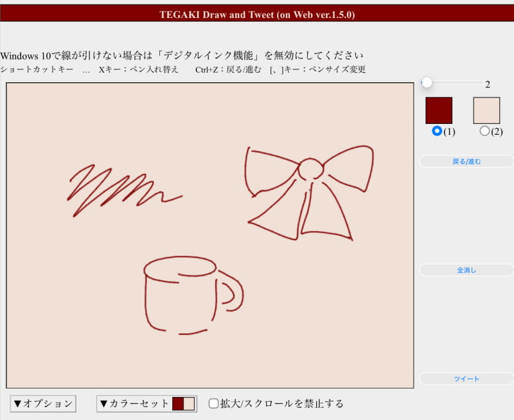
Task: Click the dark red pen color swatch
Action: pos(439,110)
